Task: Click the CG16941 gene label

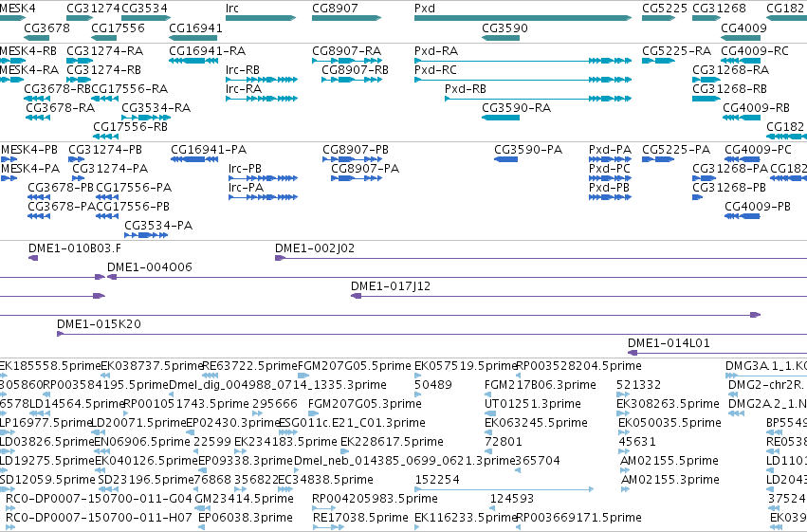Action: point(195,28)
